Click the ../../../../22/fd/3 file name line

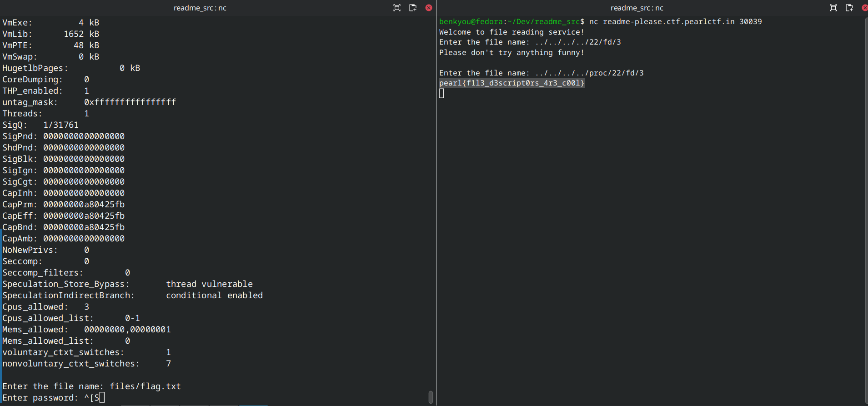coord(530,42)
